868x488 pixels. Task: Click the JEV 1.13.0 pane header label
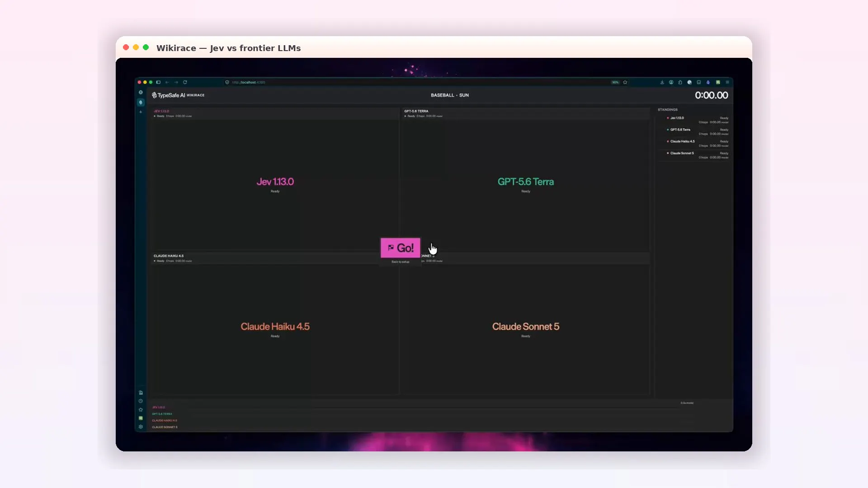161,111
